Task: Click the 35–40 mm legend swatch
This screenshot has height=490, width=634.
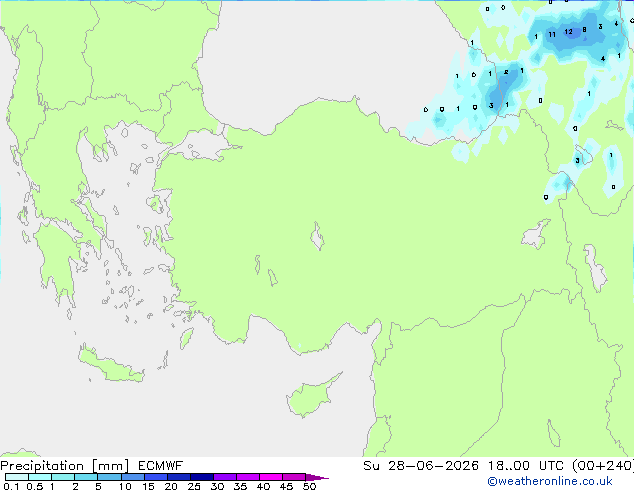Action: pyautogui.click(x=248, y=477)
